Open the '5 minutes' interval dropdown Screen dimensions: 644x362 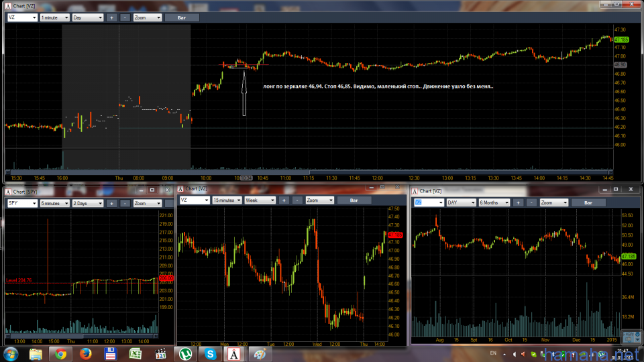(x=54, y=203)
